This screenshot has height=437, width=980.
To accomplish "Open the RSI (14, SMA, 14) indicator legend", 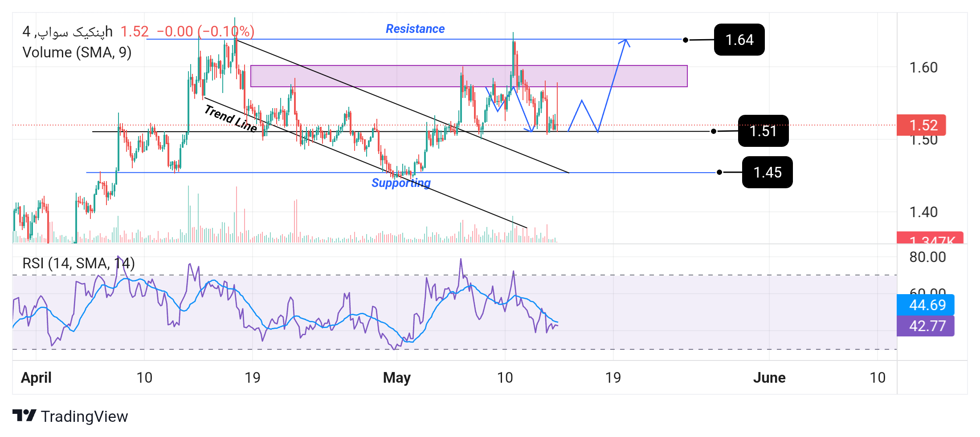I will (78, 263).
